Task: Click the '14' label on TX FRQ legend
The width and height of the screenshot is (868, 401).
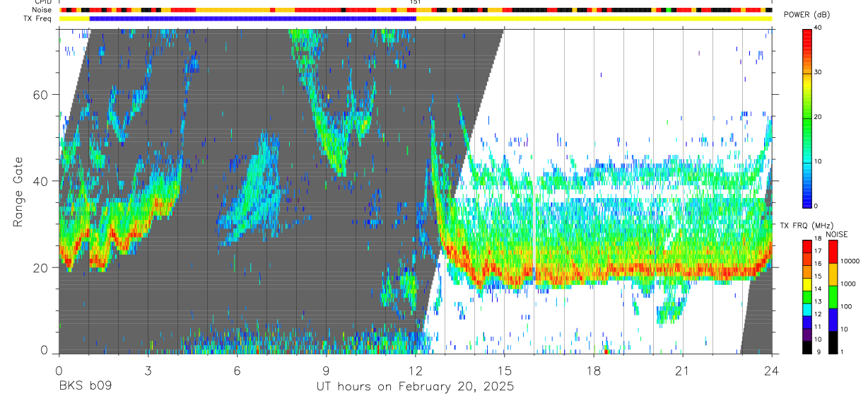Action: (x=818, y=289)
